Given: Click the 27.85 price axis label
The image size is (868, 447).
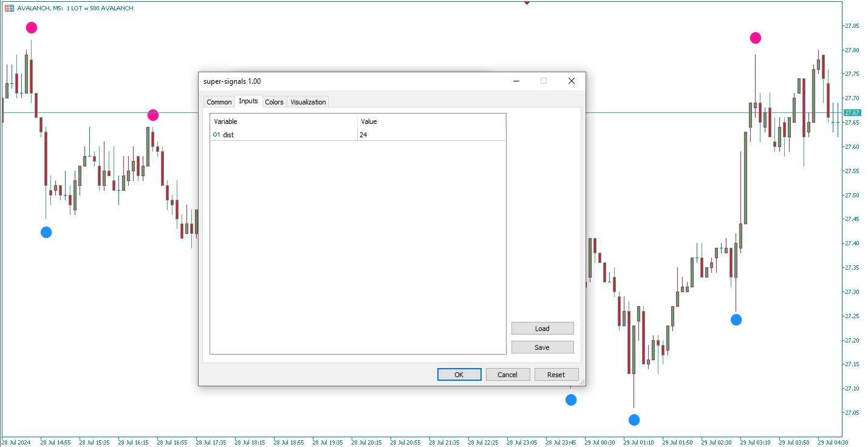Looking at the screenshot, I should pyautogui.click(x=851, y=26).
